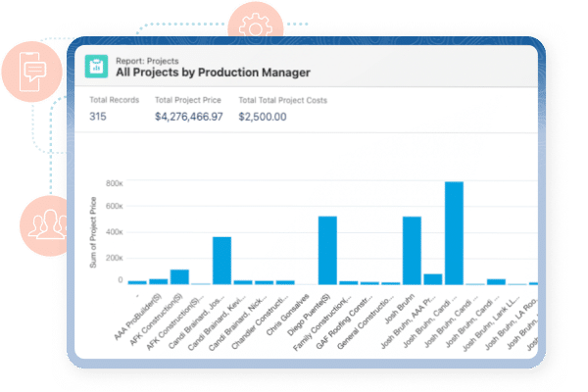Open the 'Report: Projects' label
The width and height of the screenshot is (588, 392).
tap(147, 61)
